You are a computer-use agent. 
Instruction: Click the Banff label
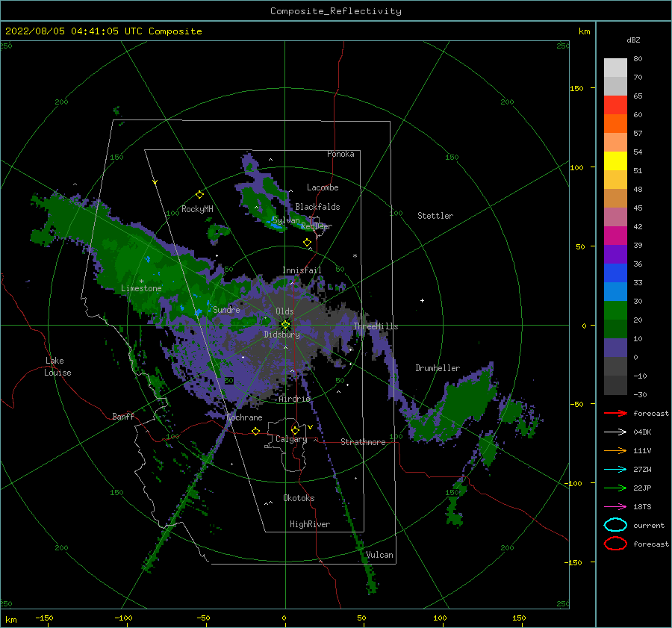[123, 416]
